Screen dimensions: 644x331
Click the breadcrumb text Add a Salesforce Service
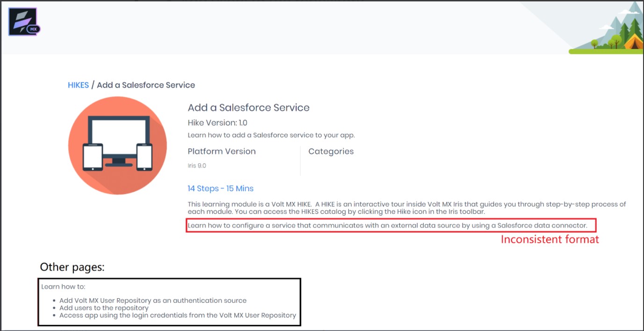pyautogui.click(x=146, y=85)
